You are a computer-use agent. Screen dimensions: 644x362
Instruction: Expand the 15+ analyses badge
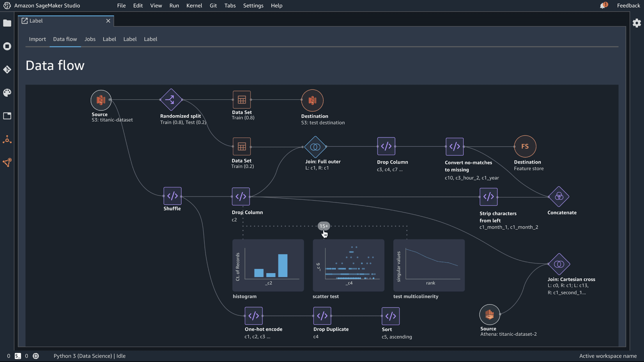[324, 226]
